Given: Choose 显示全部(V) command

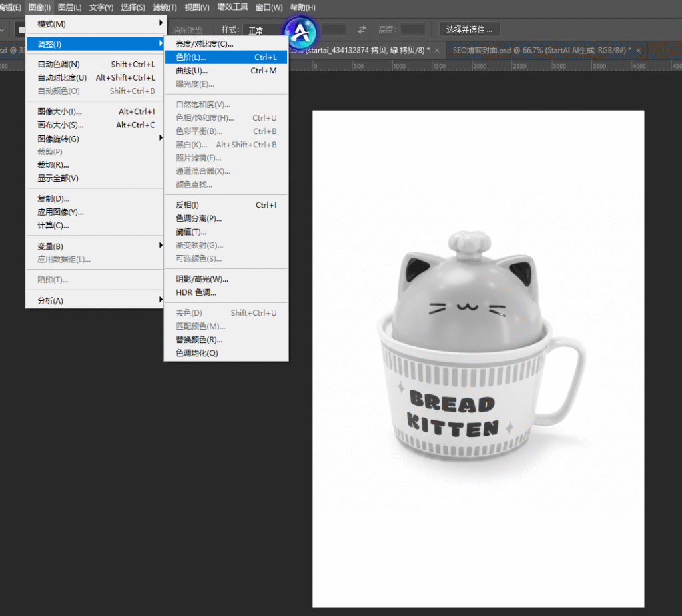Looking at the screenshot, I should [95, 178].
